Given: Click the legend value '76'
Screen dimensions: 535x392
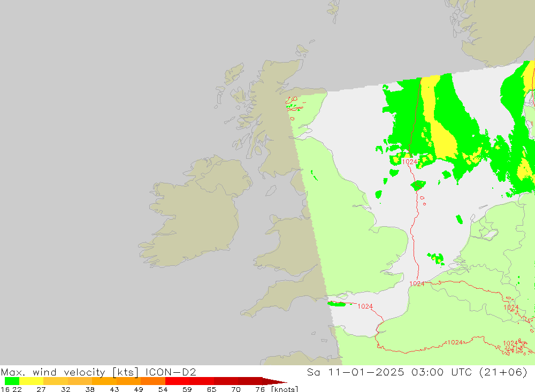Looking at the screenshot, I should 260,389.
